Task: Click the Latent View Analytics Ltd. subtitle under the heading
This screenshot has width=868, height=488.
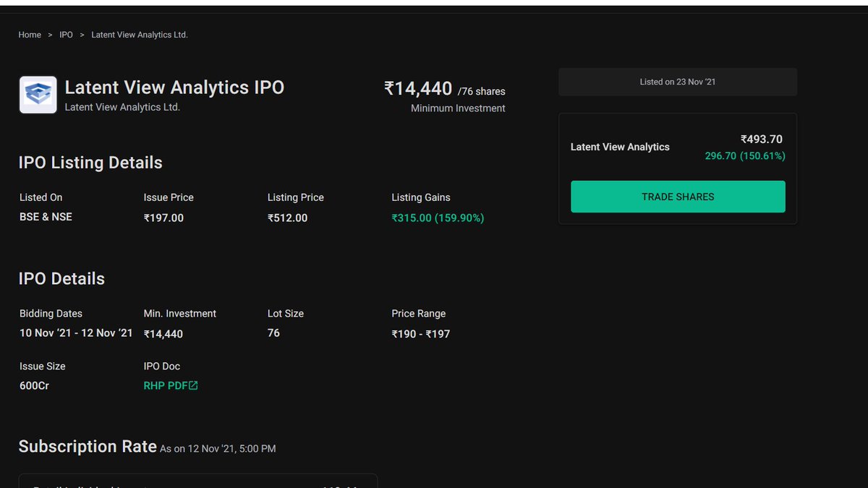Action: click(x=122, y=107)
